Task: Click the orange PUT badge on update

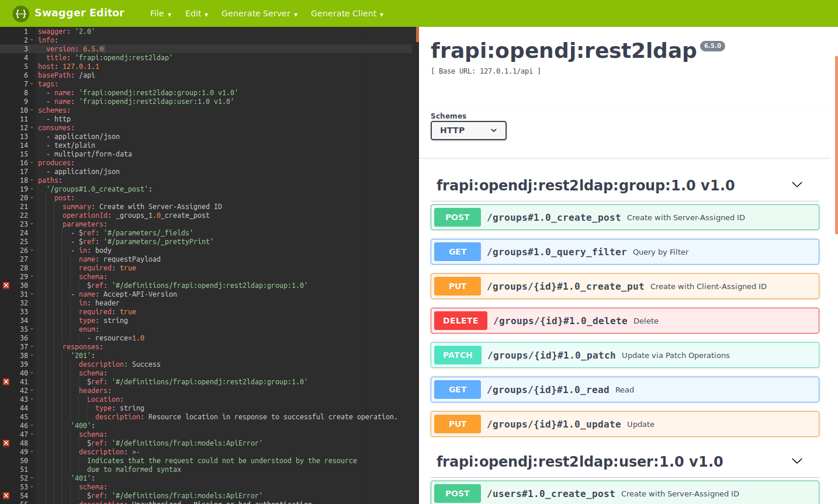Action: (457, 423)
